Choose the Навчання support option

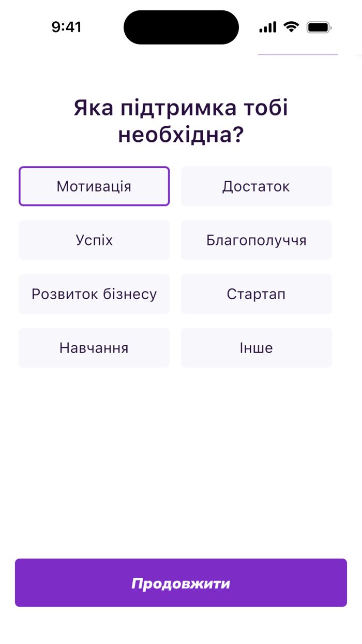[x=94, y=347]
